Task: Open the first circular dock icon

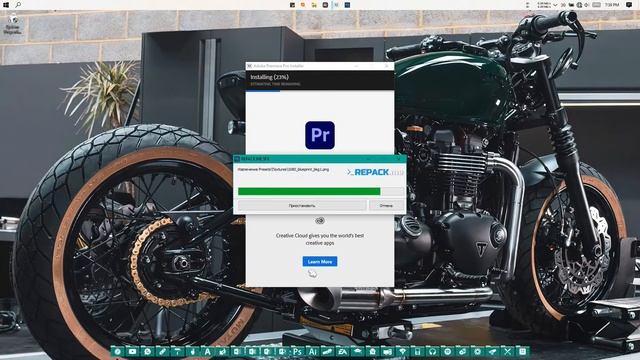Action: [x=118, y=351]
